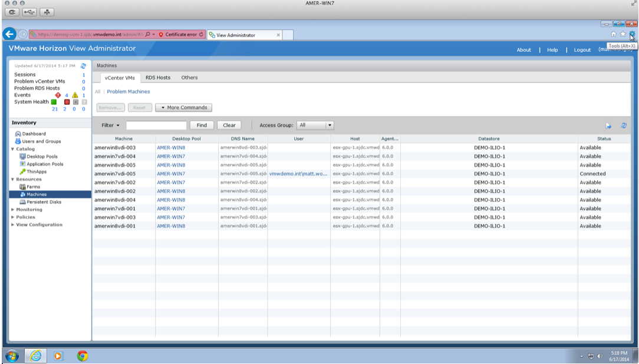The image size is (639, 364).
Task: Click the USB devices icon in remote toolbar
Action: point(29,12)
